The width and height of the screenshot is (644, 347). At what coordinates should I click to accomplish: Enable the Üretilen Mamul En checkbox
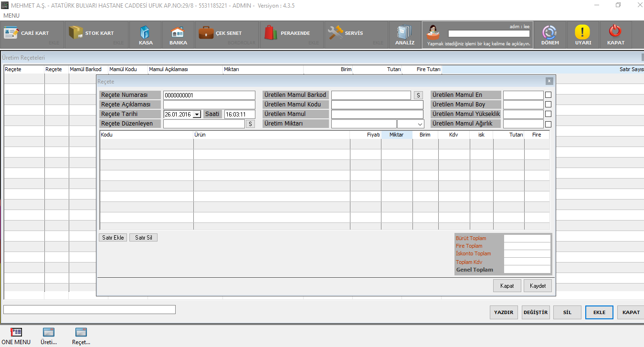coord(548,95)
